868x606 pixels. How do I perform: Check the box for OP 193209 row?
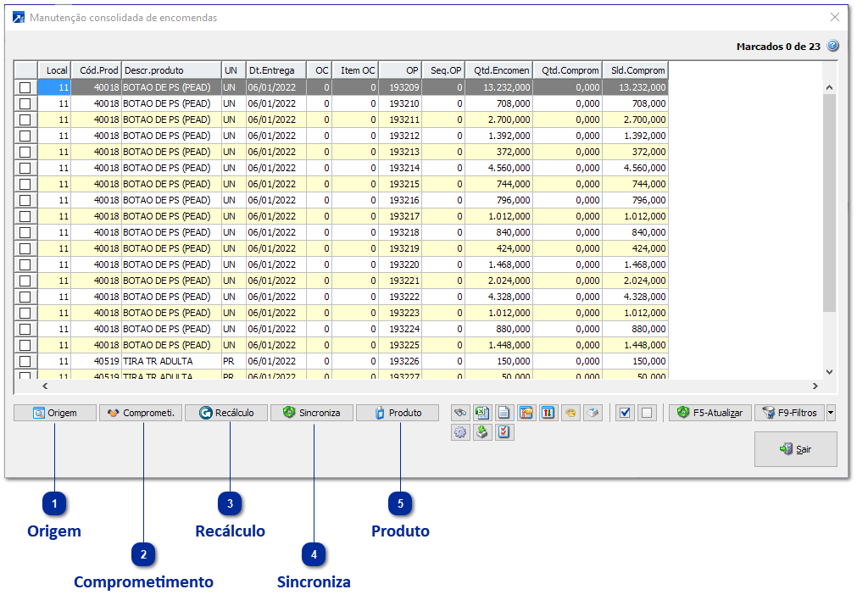tap(25, 87)
